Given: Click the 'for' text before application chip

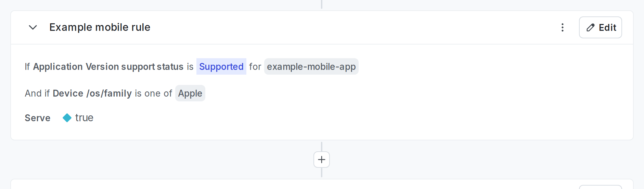Looking at the screenshot, I should point(255,66).
